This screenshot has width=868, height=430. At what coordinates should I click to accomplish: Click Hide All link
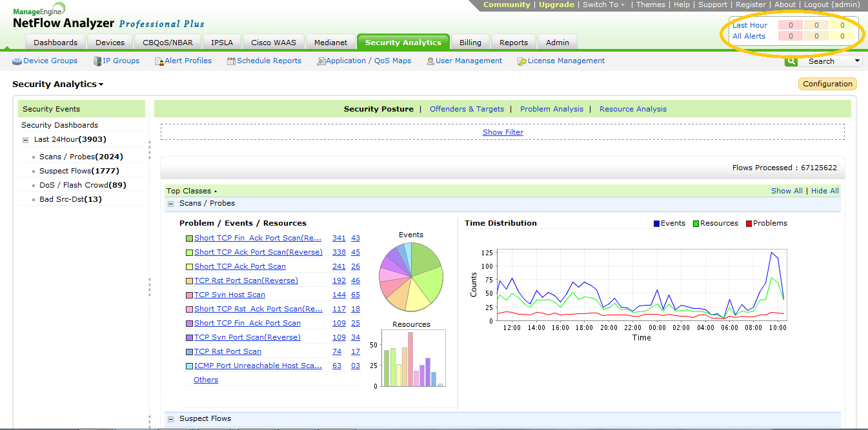[x=825, y=191]
